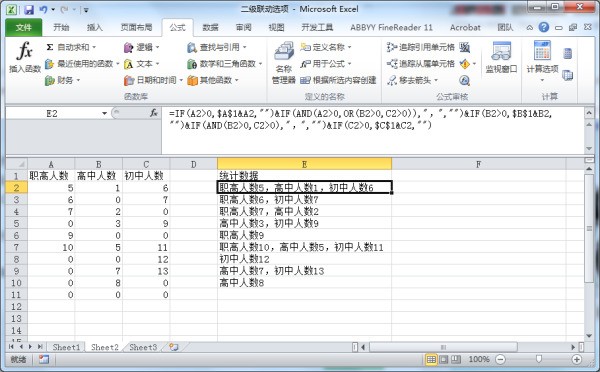Collapse the formula bar with arrow
Screen dimensions: 600x372
click(x=589, y=113)
